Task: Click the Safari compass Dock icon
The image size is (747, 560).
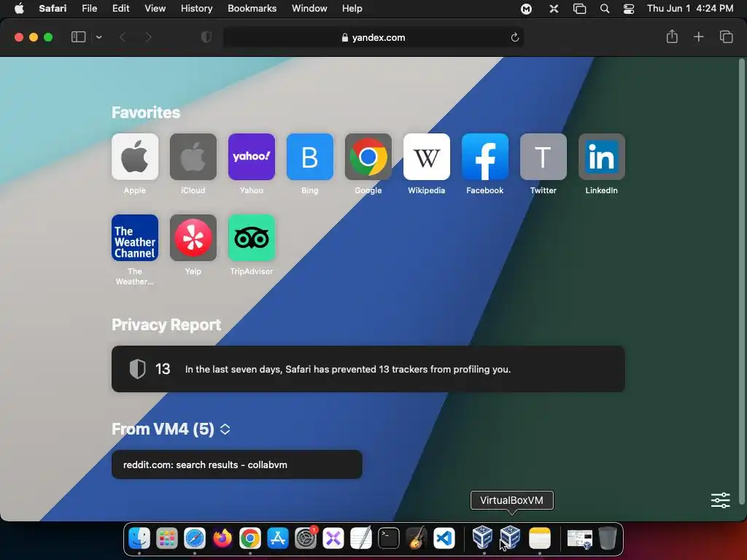Action: coord(195,539)
